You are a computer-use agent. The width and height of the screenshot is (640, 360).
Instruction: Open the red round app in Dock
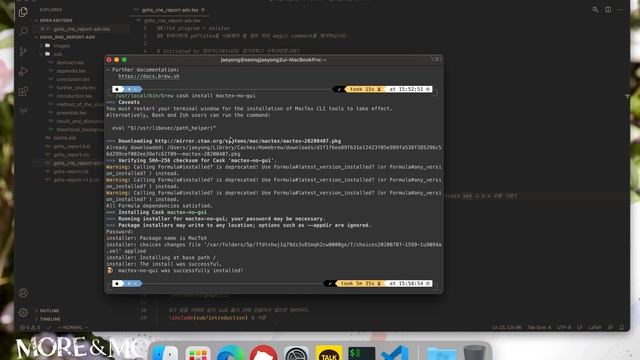tap(264, 353)
